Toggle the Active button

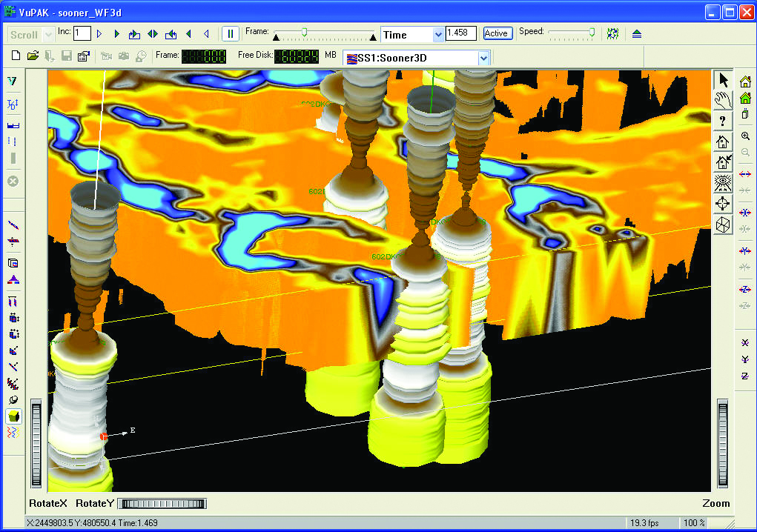(496, 33)
